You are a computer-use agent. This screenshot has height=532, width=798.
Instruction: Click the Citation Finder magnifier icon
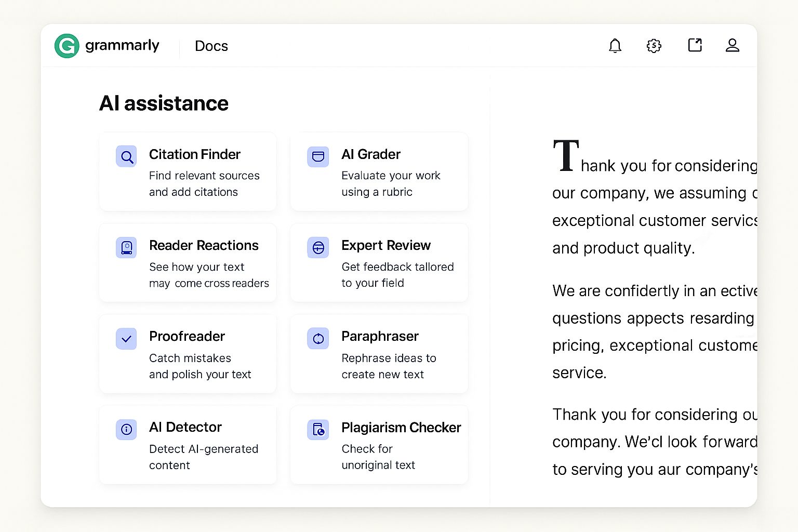(126, 156)
